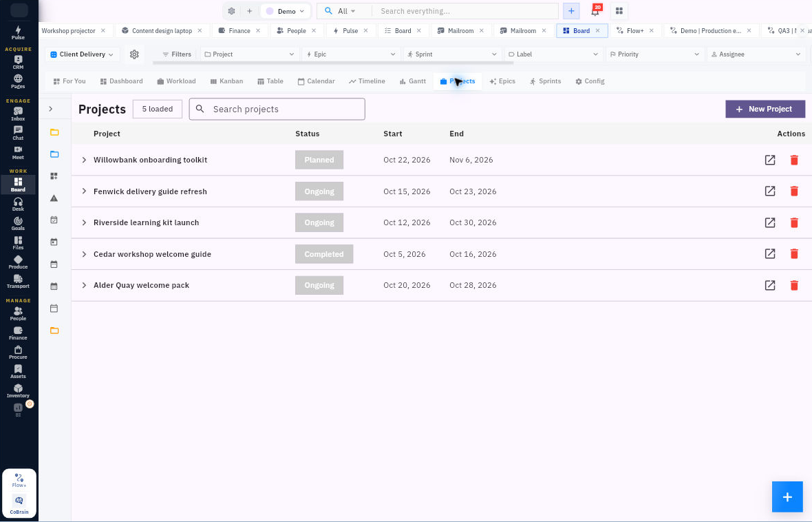The image size is (812, 522).
Task: Open the Produce module
Action: [18, 262]
